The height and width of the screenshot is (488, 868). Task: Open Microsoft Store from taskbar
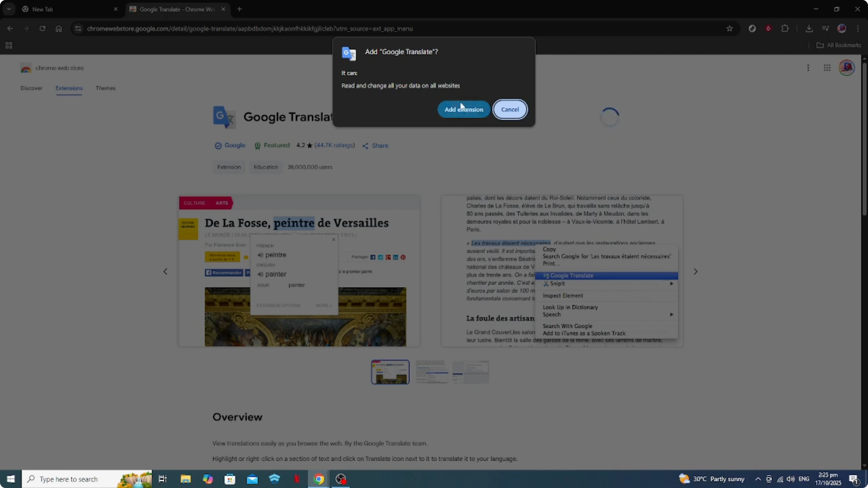pyautogui.click(x=230, y=479)
